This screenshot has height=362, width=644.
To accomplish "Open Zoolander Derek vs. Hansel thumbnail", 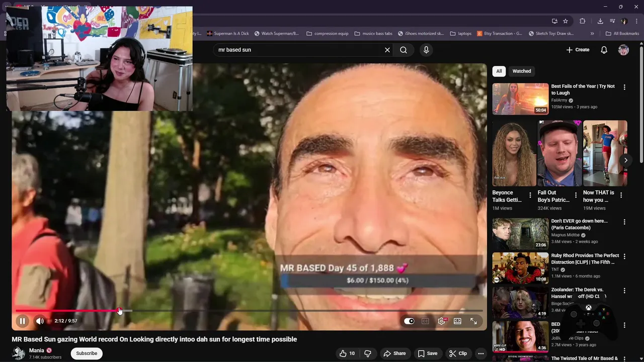I will [x=520, y=302].
